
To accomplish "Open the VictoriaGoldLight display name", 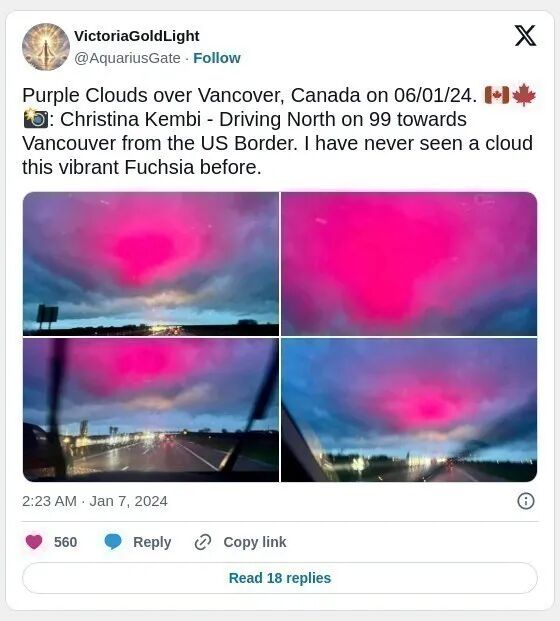I will click(137, 36).
